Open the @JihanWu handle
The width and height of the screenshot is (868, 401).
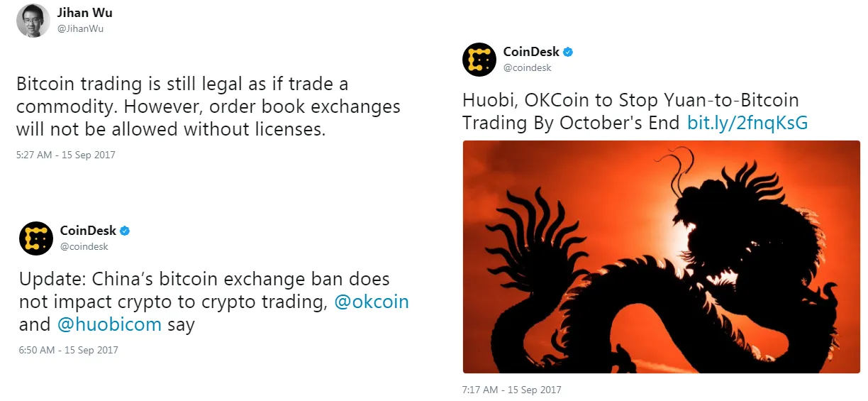coord(81,28)
